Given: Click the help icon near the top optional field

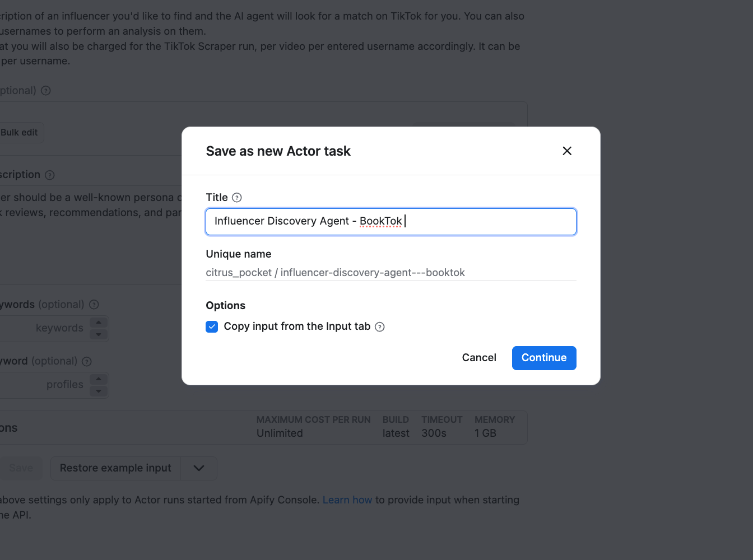Looking at the screenshot, I should pyautogui.click(x=45, y=90).
